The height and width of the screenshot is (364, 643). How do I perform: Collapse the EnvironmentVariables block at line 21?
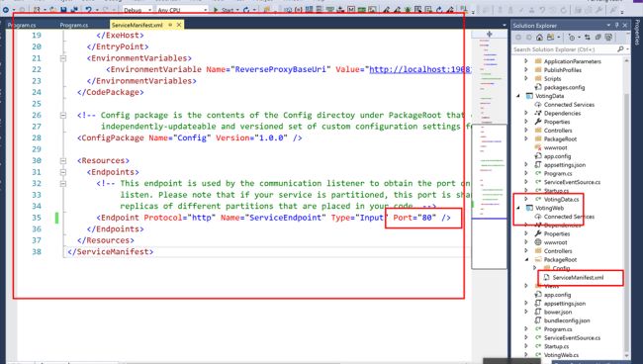pyautogui.click(x=62, y=58)
